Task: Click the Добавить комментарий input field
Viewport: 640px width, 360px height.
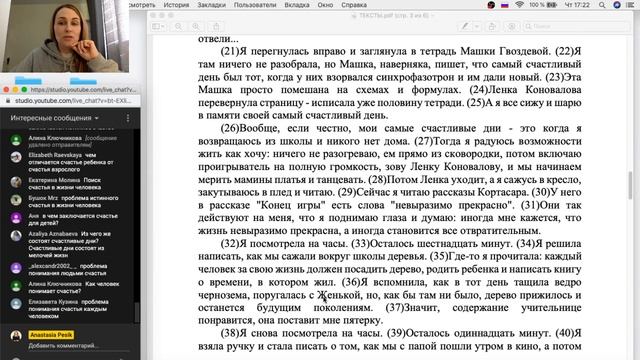Action: click(x=78, y=346)
